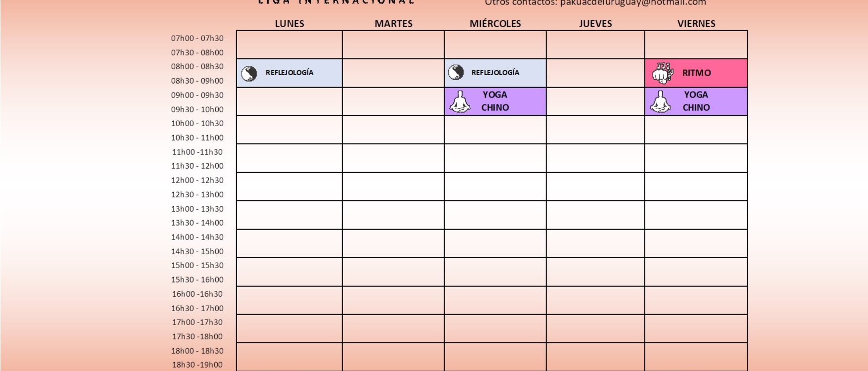Open the pakuacdeluruguay@hotmail.com email link
This screenshot has height=371, width=868.
coord(633,3)
